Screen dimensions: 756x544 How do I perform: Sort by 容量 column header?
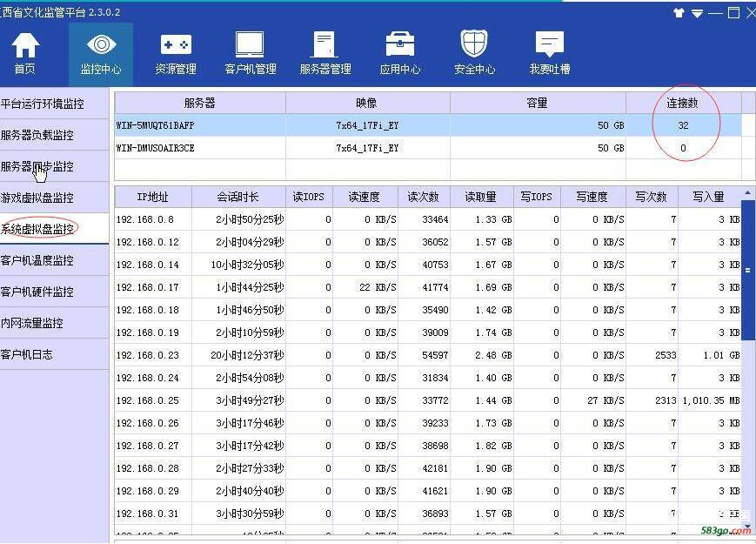538,103
